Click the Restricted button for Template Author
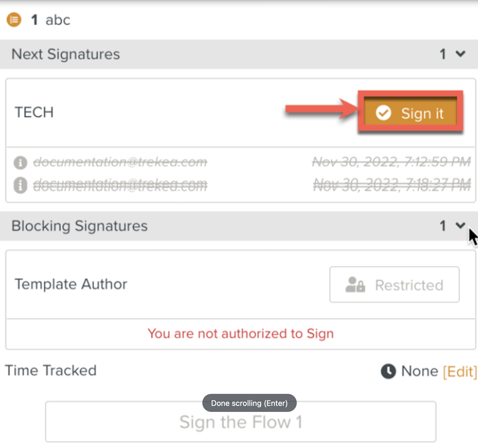The height and width of the screenshot is (448, 478). (x=394, y=284)
